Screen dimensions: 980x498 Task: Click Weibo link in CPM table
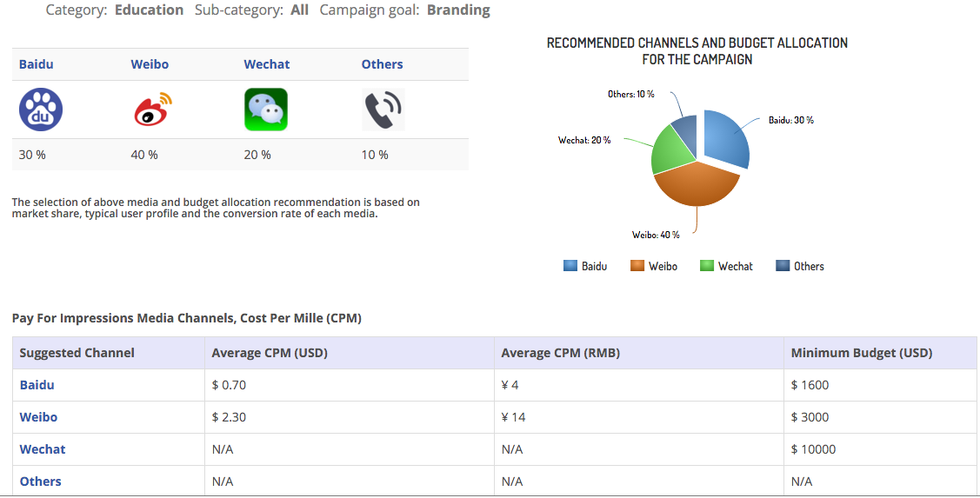pos(38,417)
